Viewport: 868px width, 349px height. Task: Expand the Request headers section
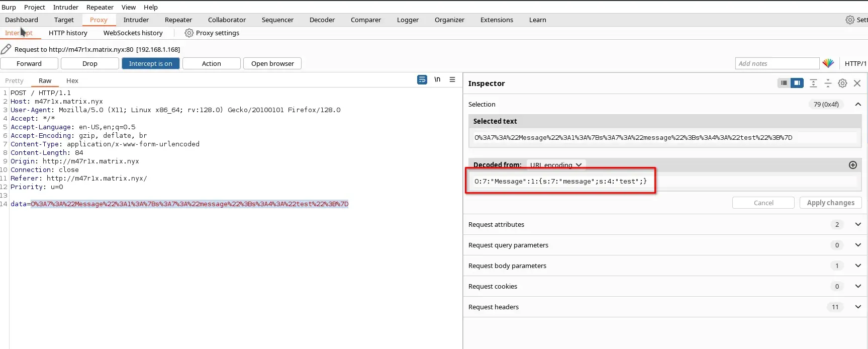pos(858,307)
